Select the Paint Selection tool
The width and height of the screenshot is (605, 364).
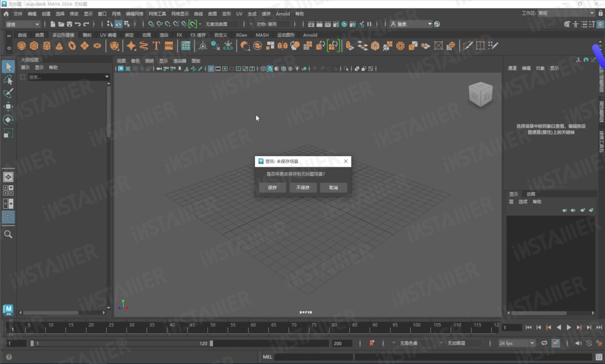[x=8, y=94]
